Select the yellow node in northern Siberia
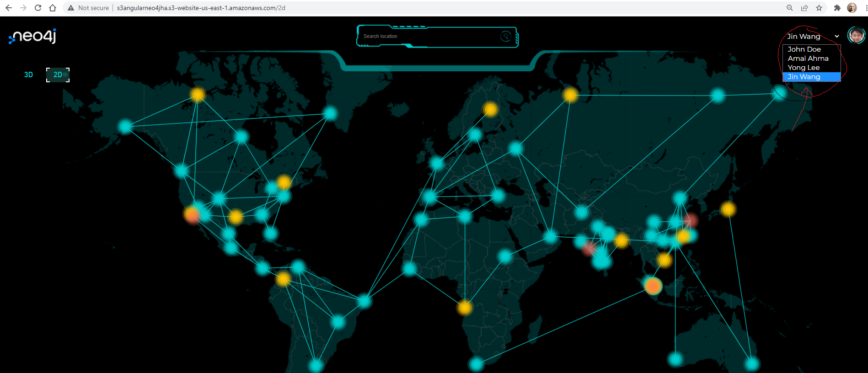Screen dimensions: 868x373 coord(570,95)
